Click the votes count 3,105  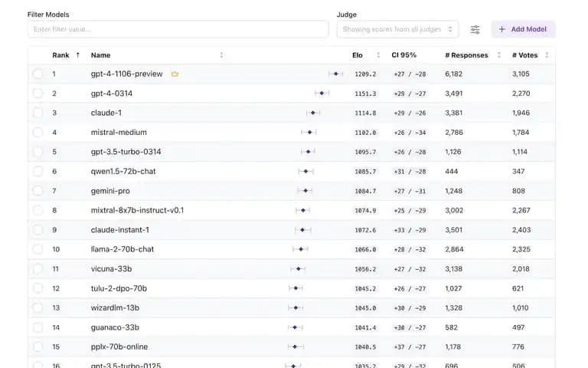point(521,74)
